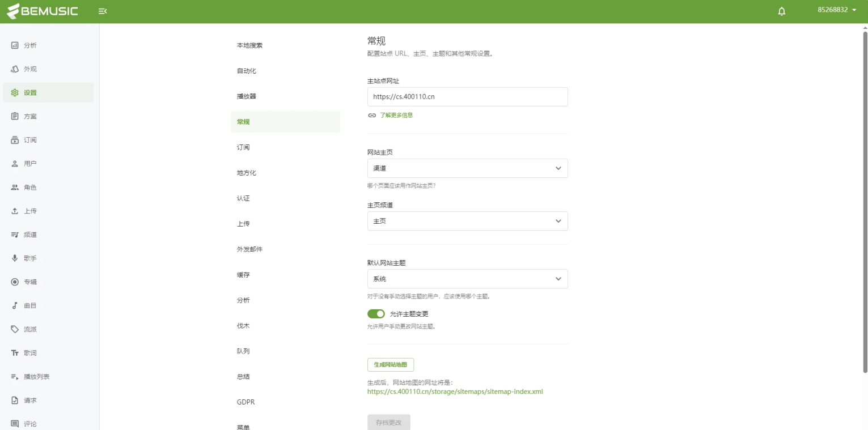868x430 pixels.
Task: Open the 上传 (Upload) section
Action: click(29, 211)
